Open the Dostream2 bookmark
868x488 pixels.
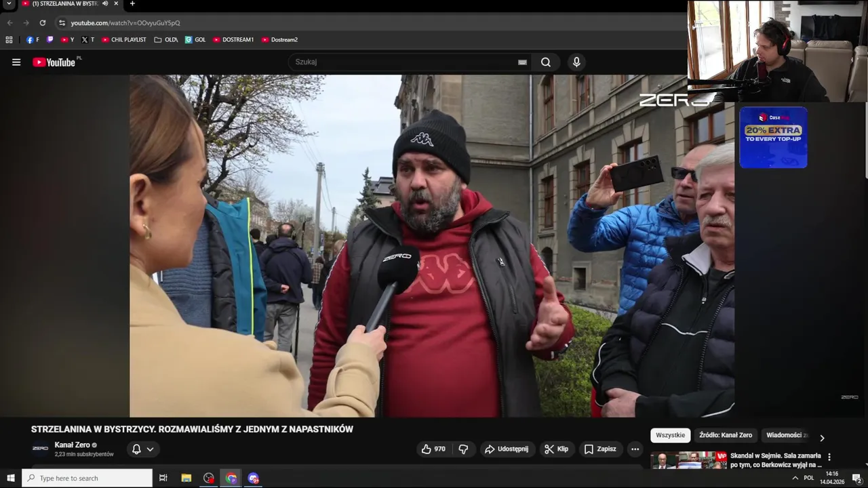point(279,40)
